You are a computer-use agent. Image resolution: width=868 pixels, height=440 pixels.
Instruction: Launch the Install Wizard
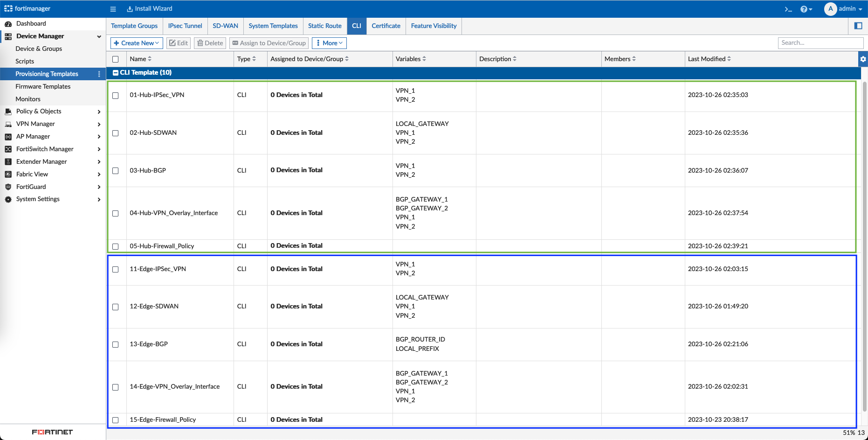pyautogui.click(x=150, y=9)
